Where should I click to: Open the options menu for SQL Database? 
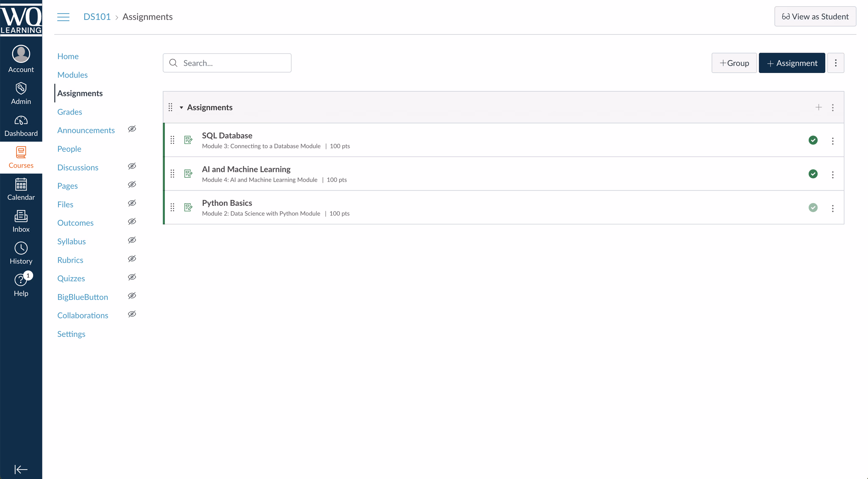pyautogui.click(x=832, y=141)
